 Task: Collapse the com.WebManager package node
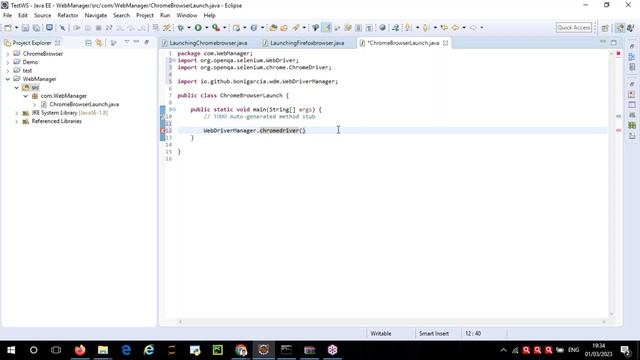click(25, 96)
